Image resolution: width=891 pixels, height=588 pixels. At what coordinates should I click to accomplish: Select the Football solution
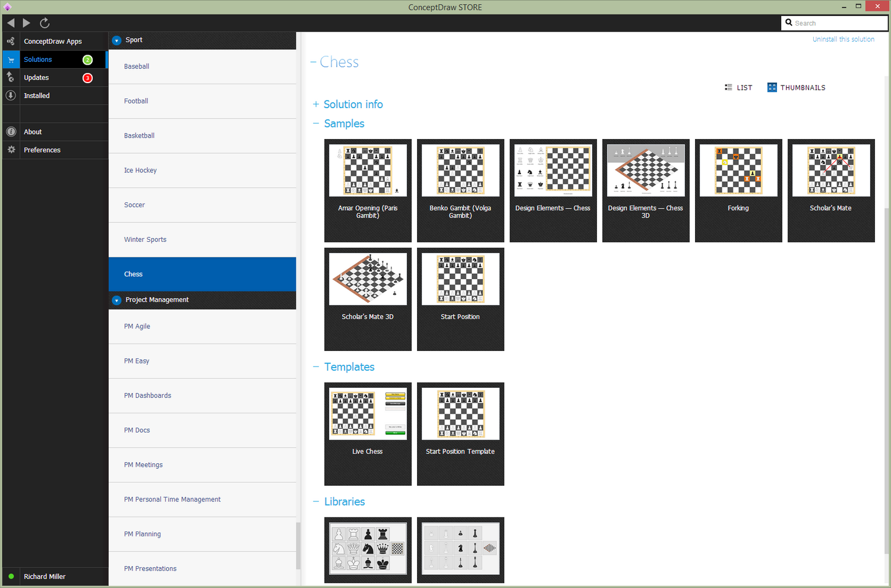click(202, 101)
